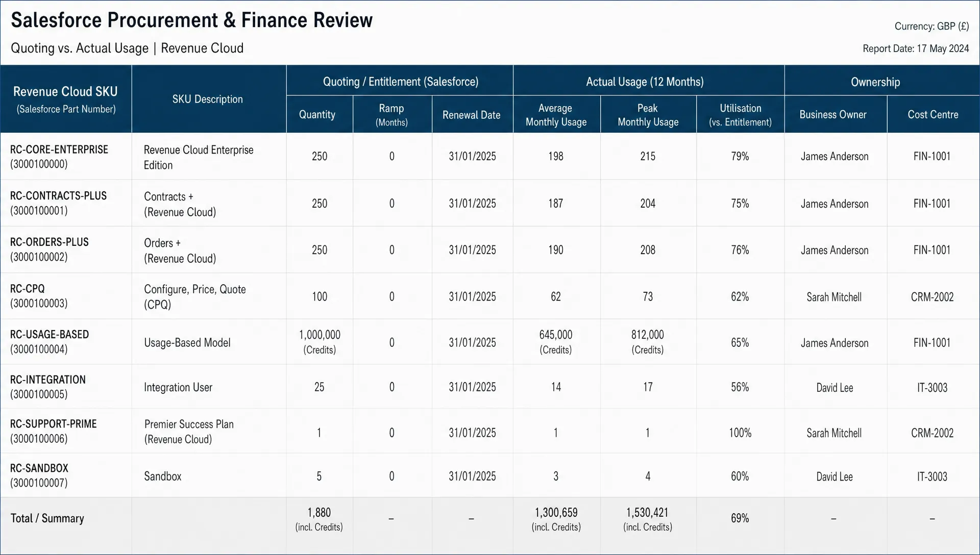Click the Average Monthly Usage column header
The height and width of the screenshot is (555, 980).
[556, 114]
